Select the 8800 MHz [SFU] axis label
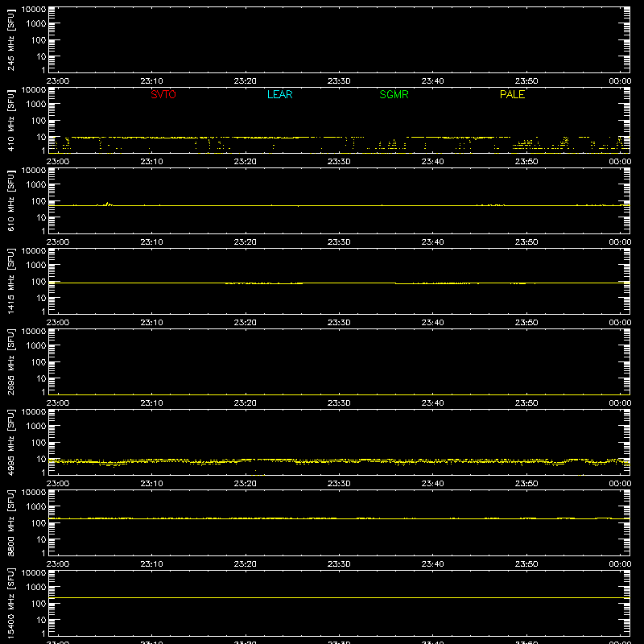The height and width of the screenshot is (644, 644). [11, 522]
